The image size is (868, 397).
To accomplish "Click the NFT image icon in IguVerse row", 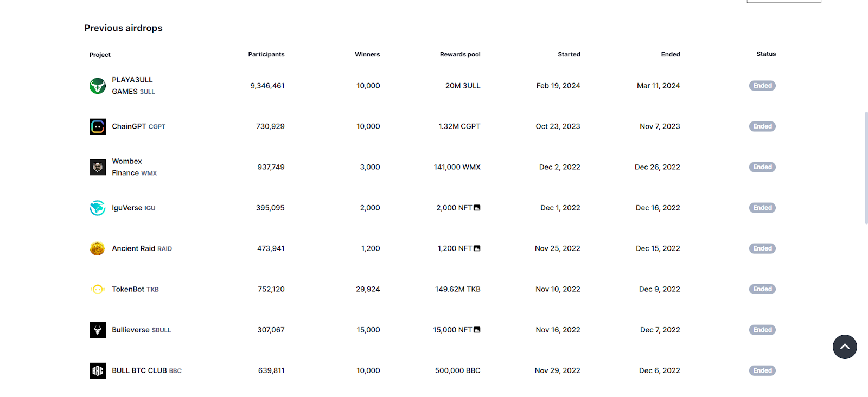I will (477, 208).
